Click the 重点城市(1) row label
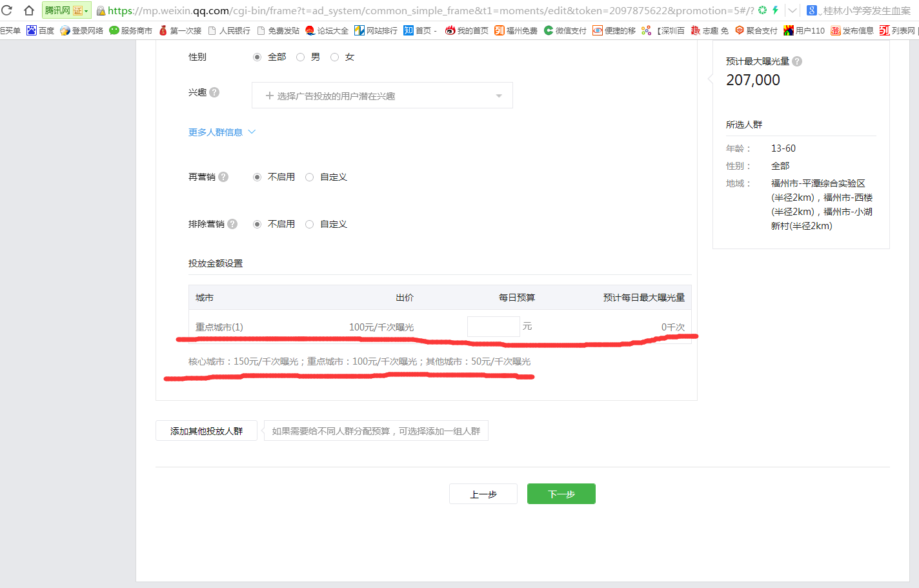 [x=219, y=327]
